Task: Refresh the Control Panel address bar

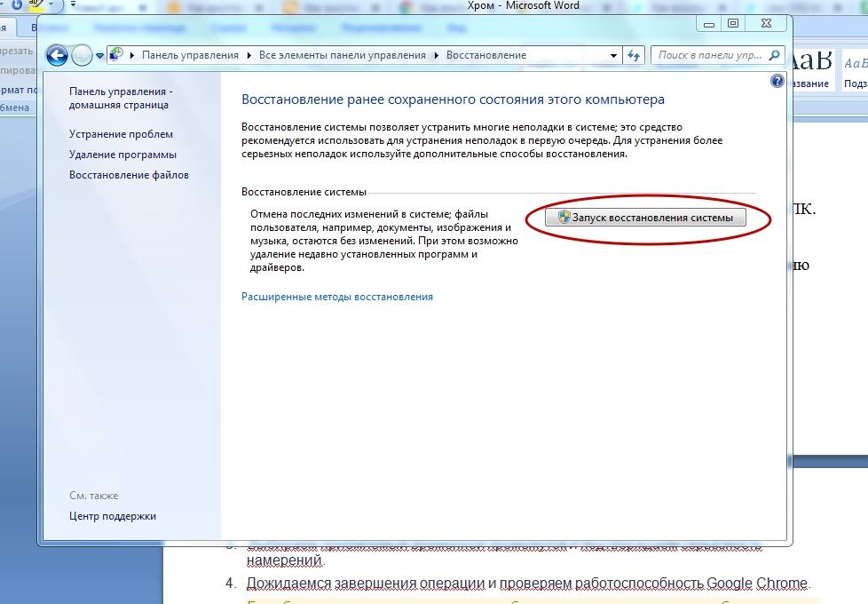Action: [634, 55]
